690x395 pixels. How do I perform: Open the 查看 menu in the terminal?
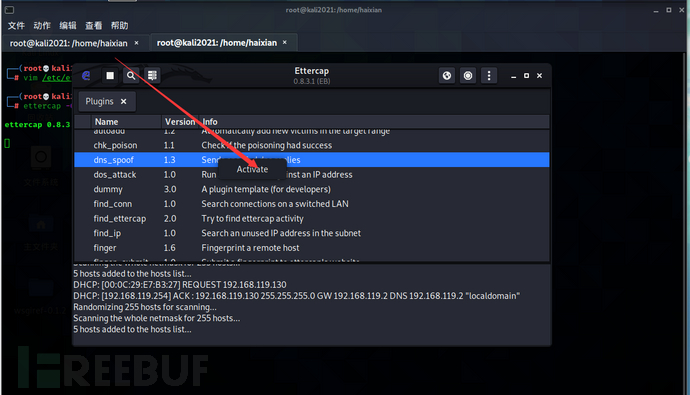point(93,26)
